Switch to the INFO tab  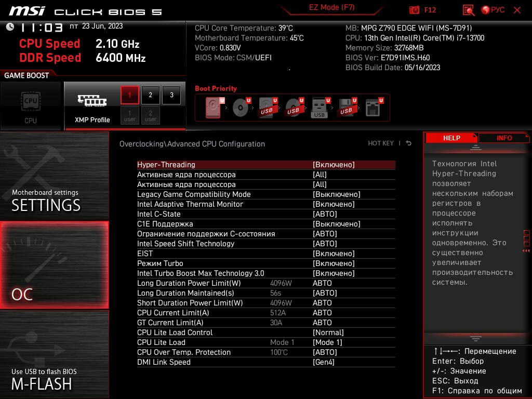click(504, 138)
